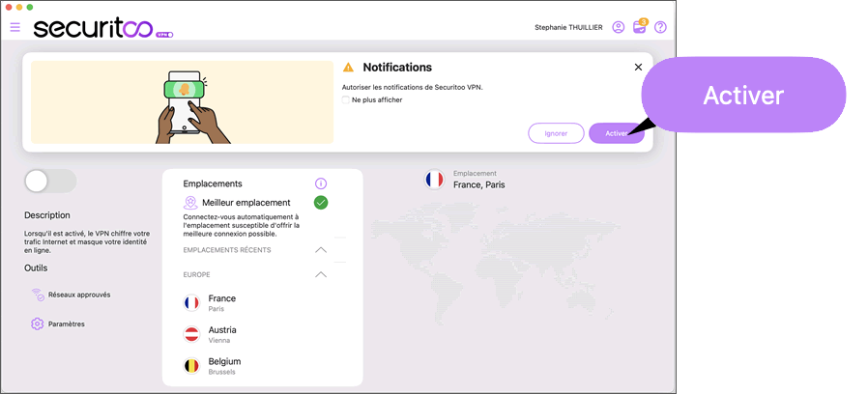Click the Belgian flag icon
The image size is (868, 394).
[x=191, y=366]
